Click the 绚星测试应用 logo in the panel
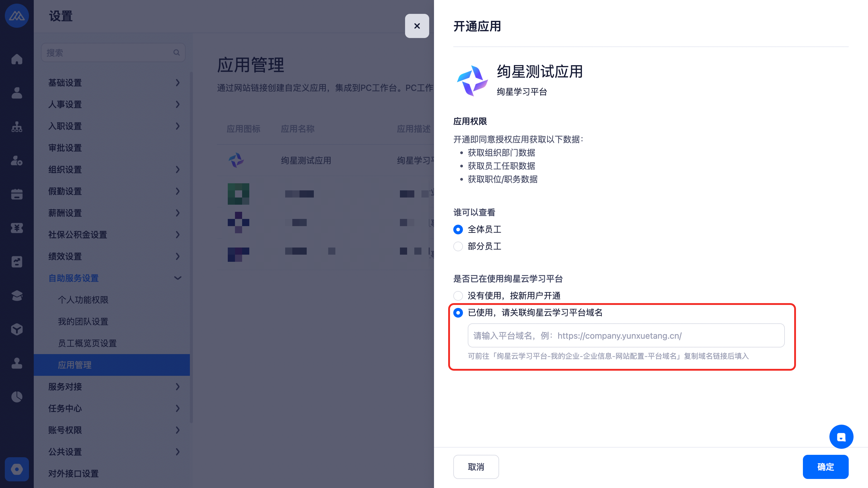868x488 pixels. [x=472, y=81]
